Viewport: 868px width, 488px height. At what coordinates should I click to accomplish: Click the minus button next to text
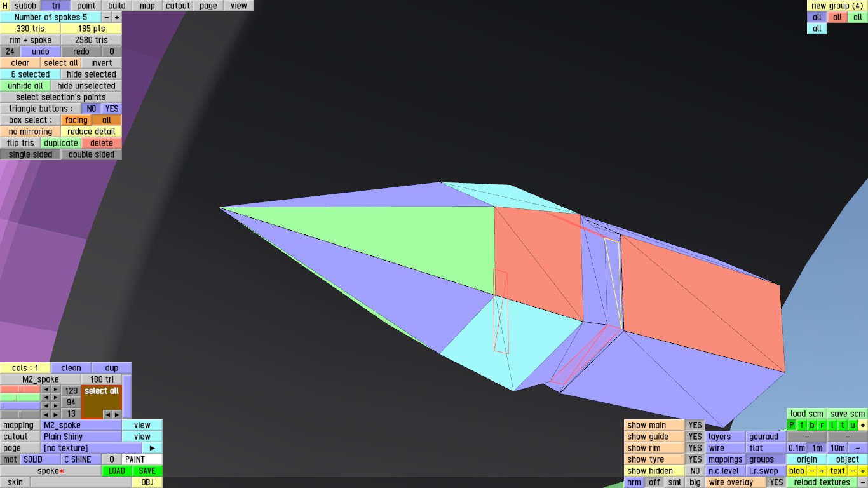point(852,471)
